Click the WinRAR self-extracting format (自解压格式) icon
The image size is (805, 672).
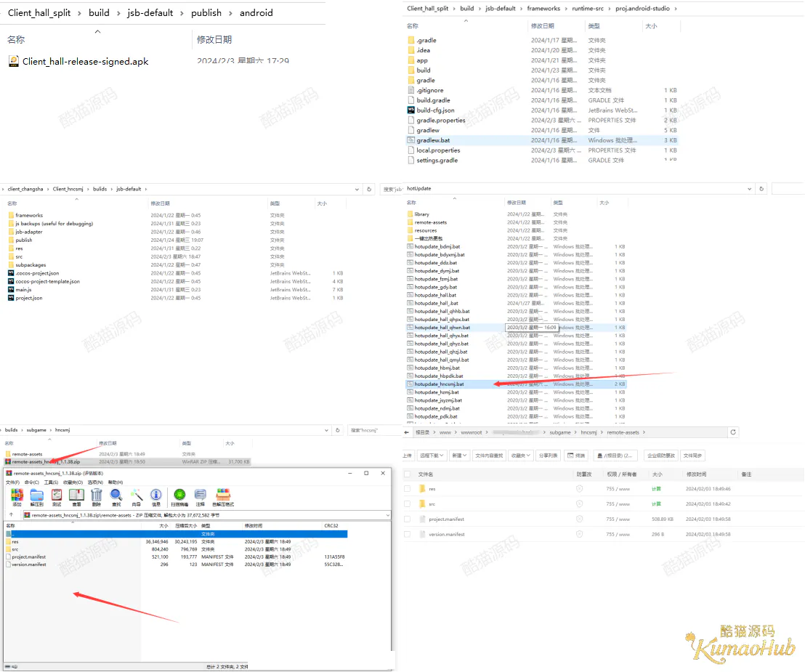pos(223,496)
